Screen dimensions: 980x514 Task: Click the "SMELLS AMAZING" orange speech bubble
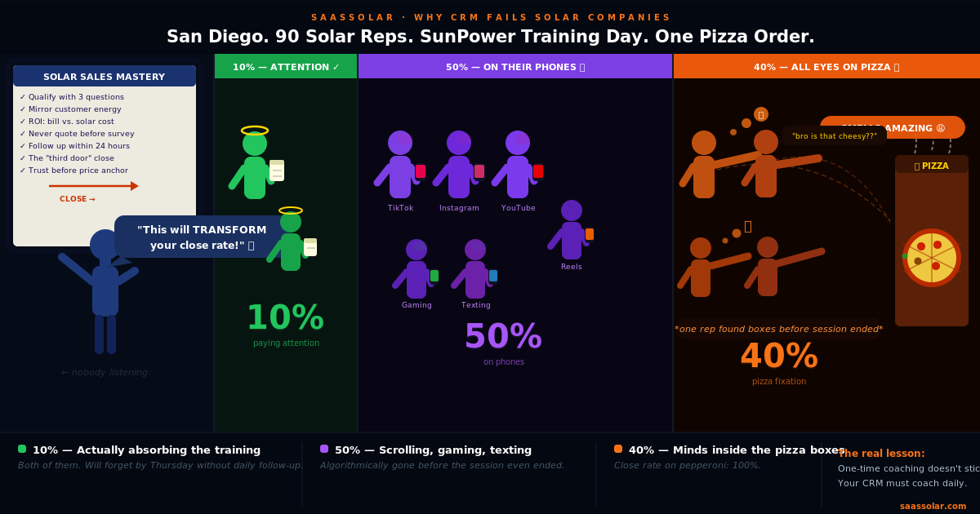tap(893, 127)
